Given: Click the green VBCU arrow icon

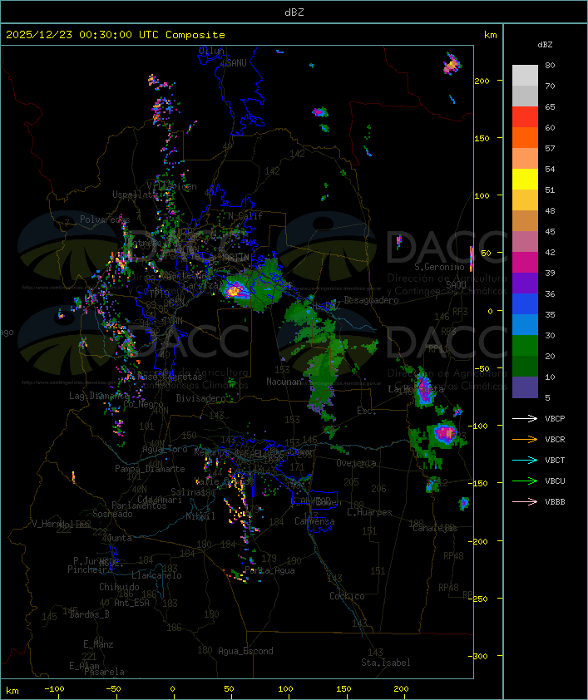Looking at the screenshot, I should [525, 481].
